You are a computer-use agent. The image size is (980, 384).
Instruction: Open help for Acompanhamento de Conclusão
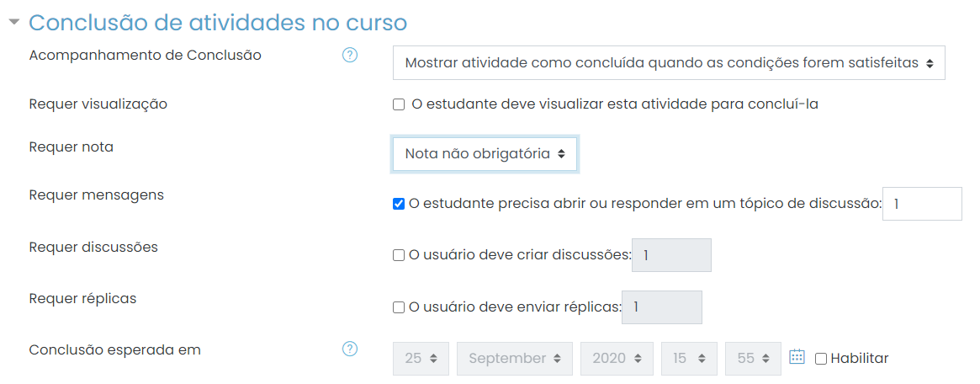[x=350, y=56]
